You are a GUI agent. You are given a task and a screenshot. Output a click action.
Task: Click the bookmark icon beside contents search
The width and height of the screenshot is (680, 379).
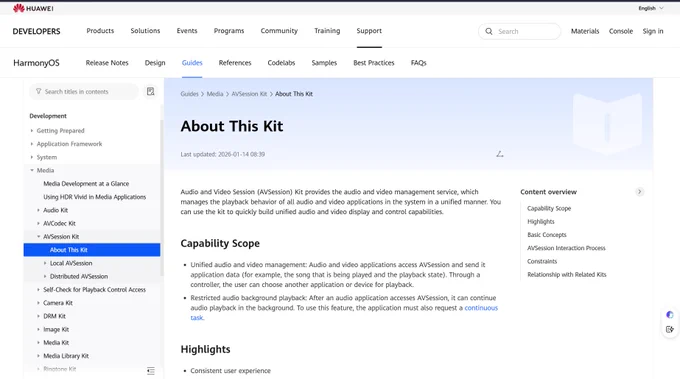click(x=150, y=91)
